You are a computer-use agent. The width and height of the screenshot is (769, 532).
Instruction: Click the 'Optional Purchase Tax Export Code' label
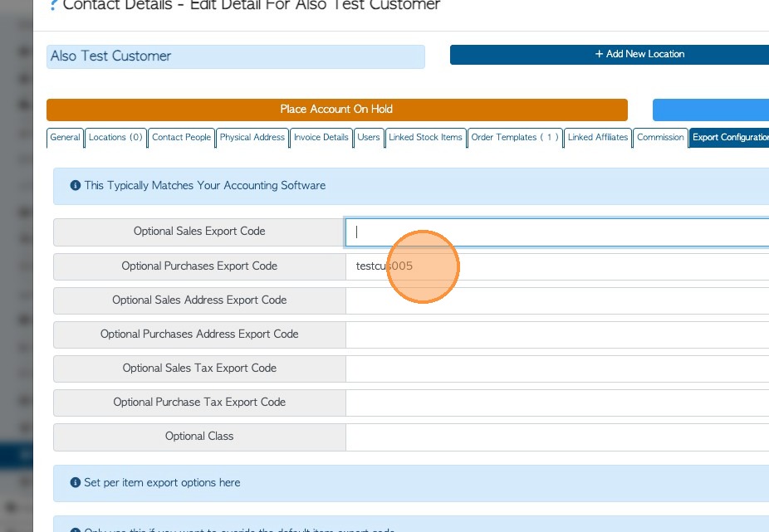(x=199, y=402)
